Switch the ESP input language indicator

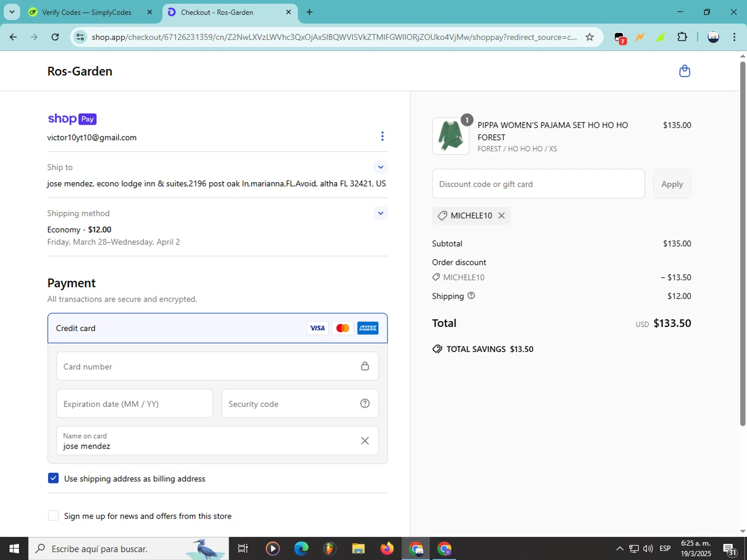[x=665, y=549]
